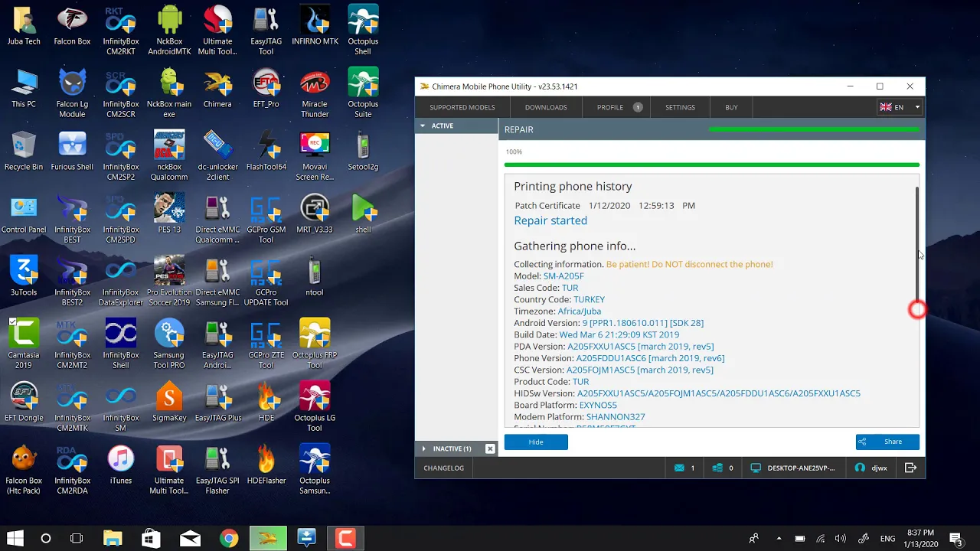Image resolution: width=980 pixels, height=551 pixels.
Task: Open the Octoplus Suite desktop icon
Action: pyautogui.click(x=363, y=93)
